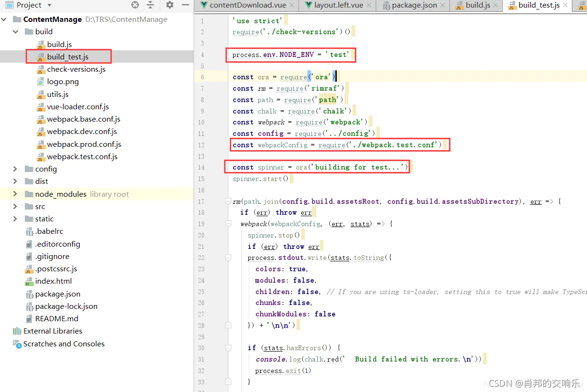Click Scratches and Consoles node
587x392 pixels.
click(64, 344)
